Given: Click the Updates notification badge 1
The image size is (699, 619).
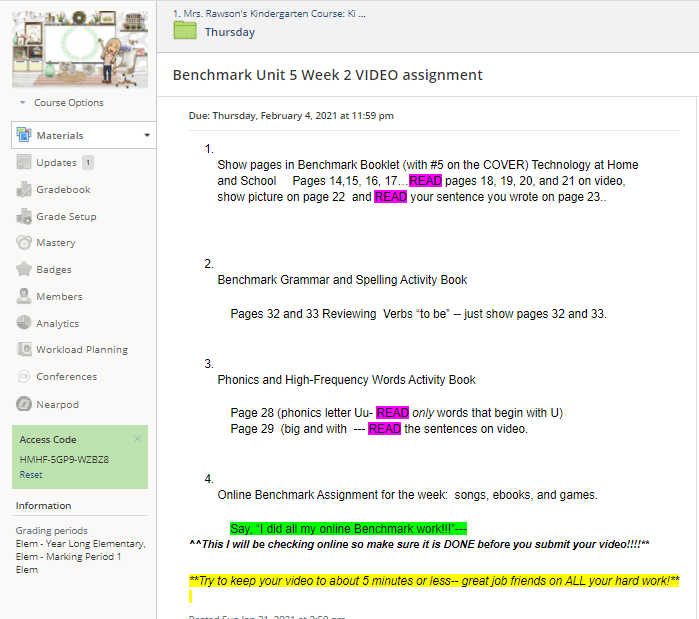Looking at the screenshot, I should (88, 163).
